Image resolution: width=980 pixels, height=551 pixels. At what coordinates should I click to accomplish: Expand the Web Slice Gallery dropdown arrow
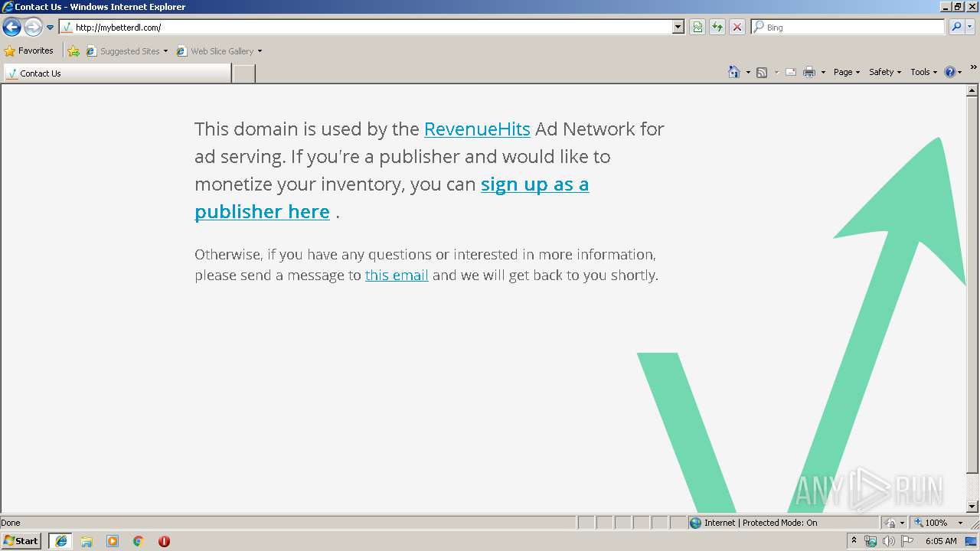(260, 51)
